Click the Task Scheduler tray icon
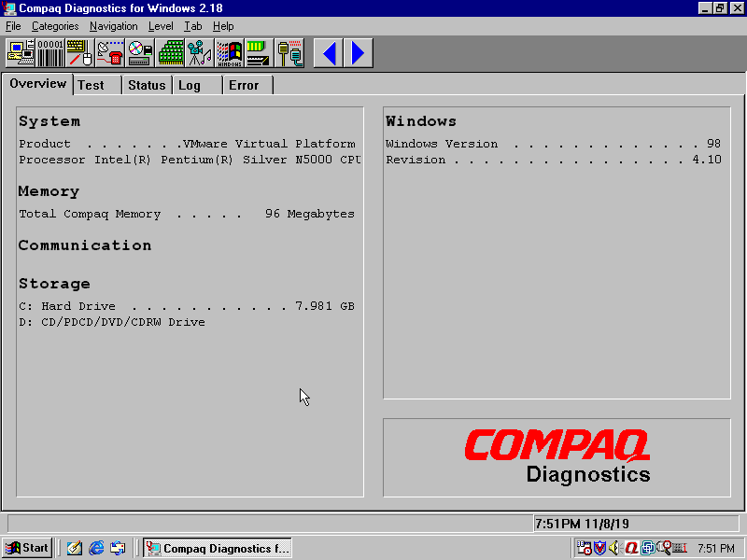Image resolution: width=747 pixels, height=560 pixels. pyautogui.click(x=585, y=548)
